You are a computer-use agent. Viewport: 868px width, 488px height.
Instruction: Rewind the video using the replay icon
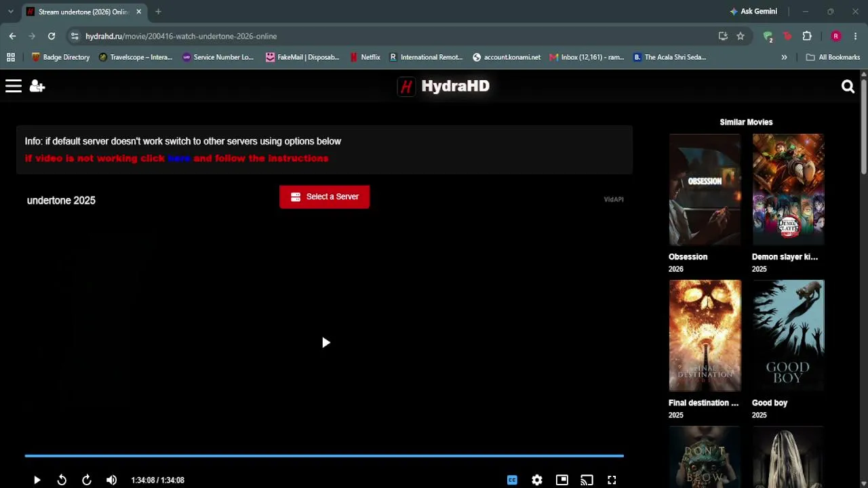click(x=62, y=480)
